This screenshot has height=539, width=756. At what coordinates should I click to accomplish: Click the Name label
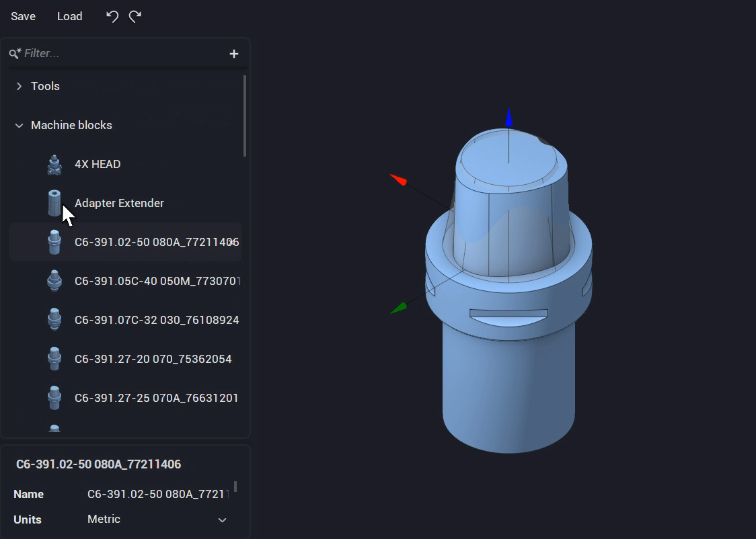click(28, 494)
